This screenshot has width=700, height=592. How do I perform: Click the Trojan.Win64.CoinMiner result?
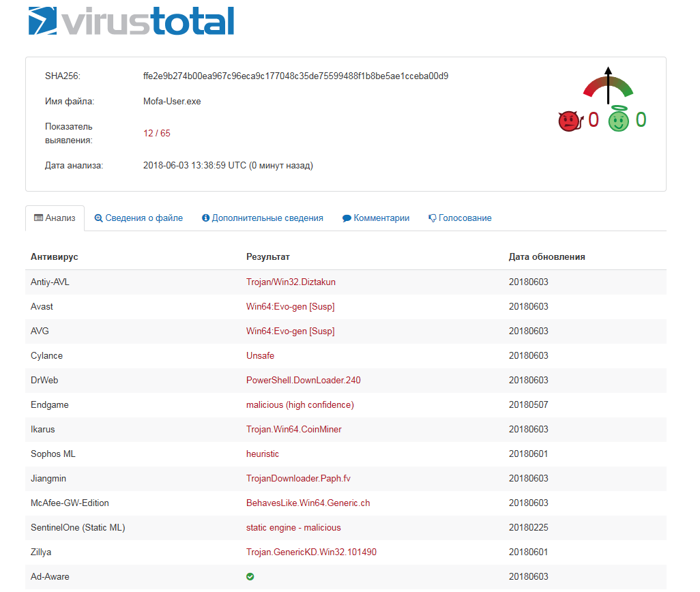tap(294, 429)
